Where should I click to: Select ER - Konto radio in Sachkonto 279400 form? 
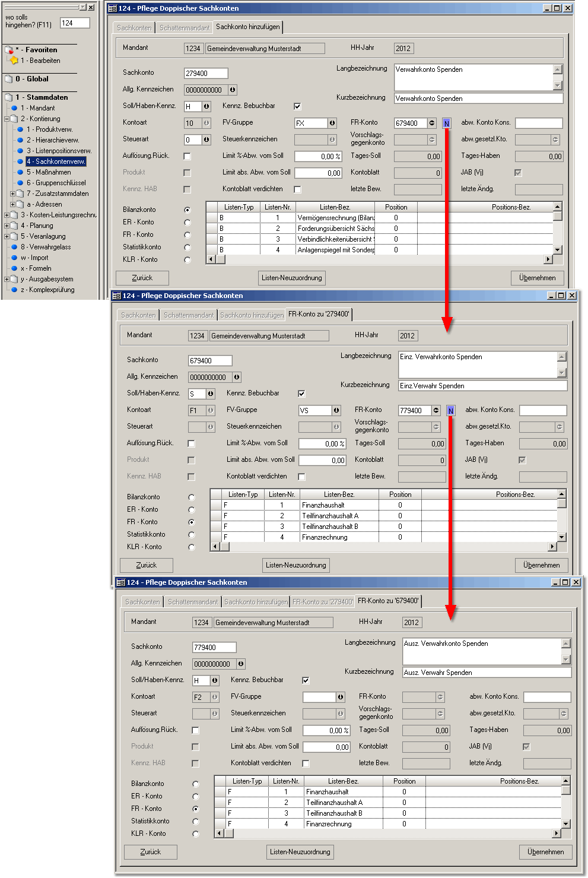pyautogui.click(x=187, y=223)
